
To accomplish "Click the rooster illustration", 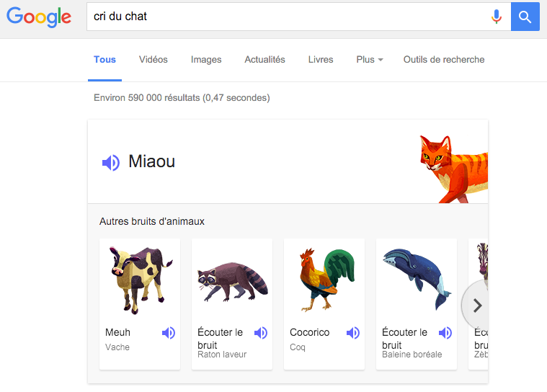I will (x=327, y=280).
